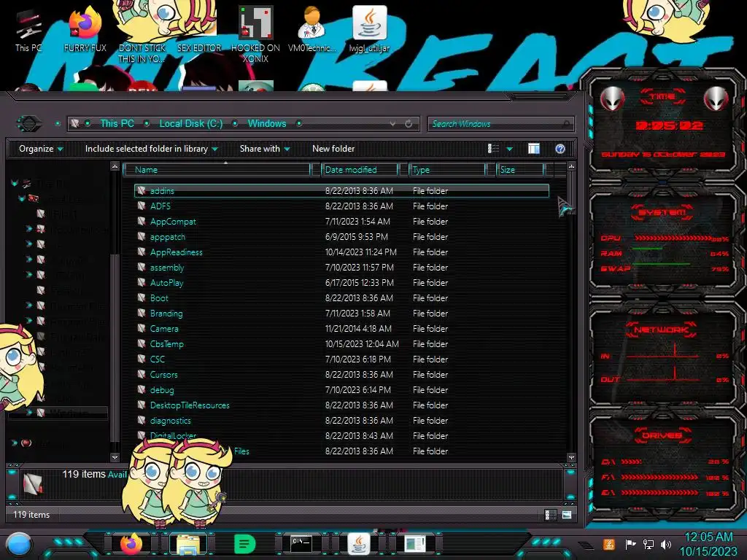Switch to Java app taskbar icon
The image size is (747, 560).
(x=359, y=543)
